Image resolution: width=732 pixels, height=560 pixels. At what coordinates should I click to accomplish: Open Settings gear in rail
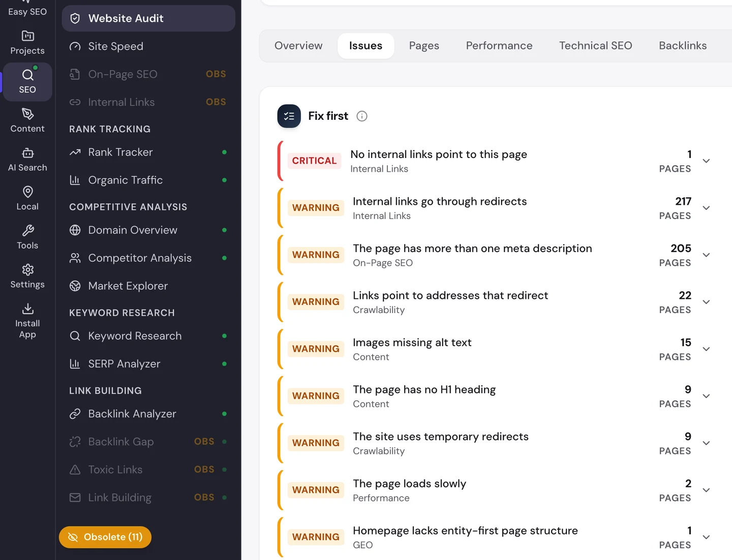pyautogui.click(x=27, y=269)
